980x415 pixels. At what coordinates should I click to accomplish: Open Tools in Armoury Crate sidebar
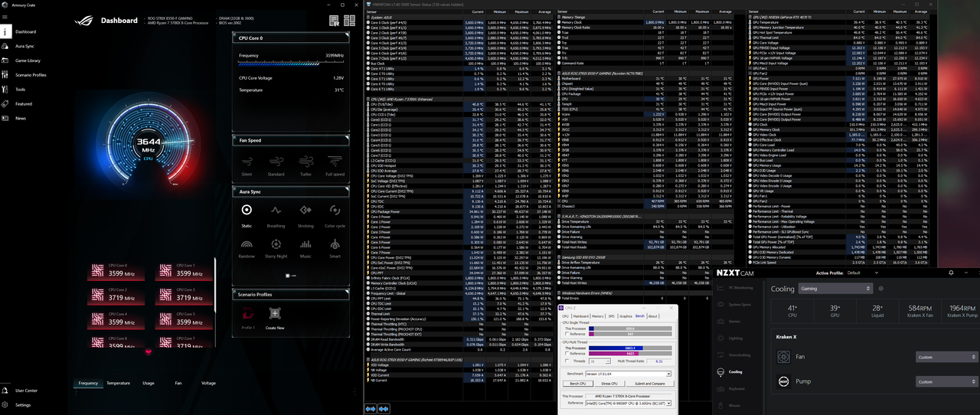point(20,90)
